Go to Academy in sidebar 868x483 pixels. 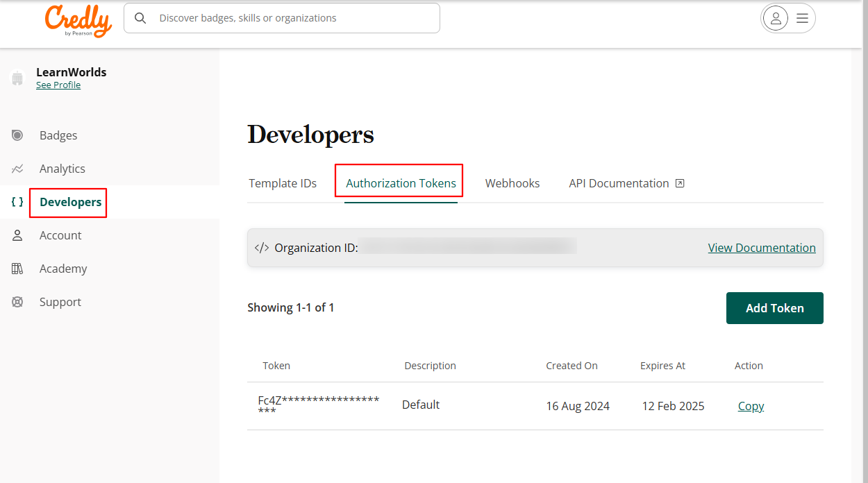[63, 269]
